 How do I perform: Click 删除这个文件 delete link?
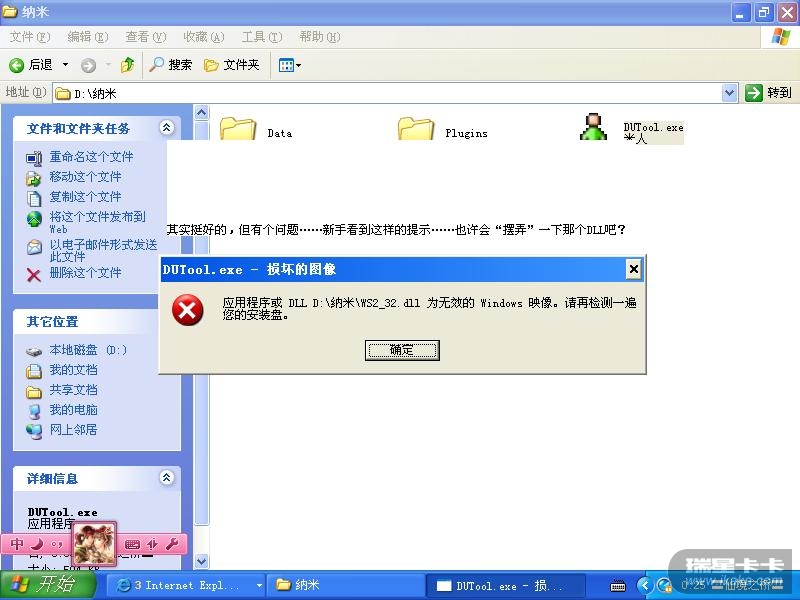pyautogui.click(x=85, y=272)
